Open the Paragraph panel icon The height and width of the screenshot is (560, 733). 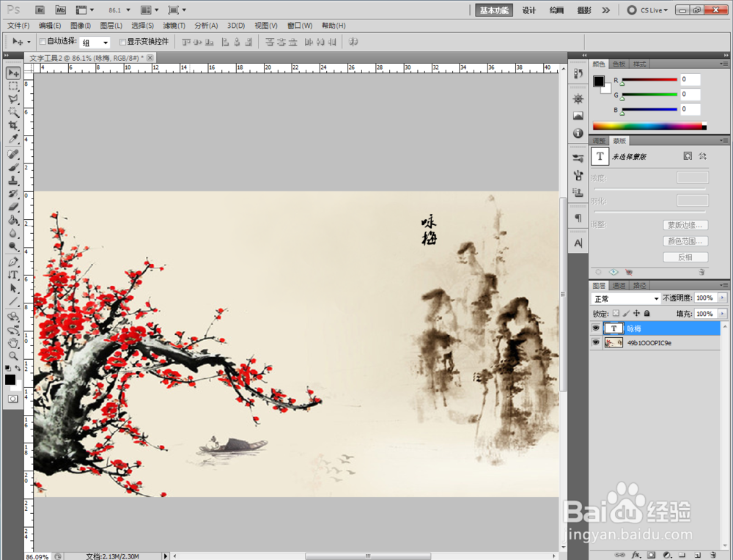[578, 218]
